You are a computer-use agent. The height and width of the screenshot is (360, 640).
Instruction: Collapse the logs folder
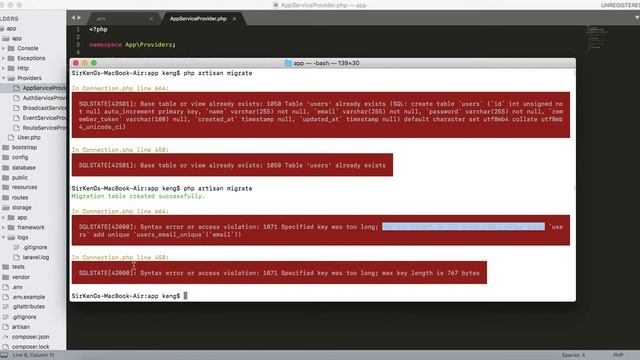pyautogui.click(x=4, y=237)
